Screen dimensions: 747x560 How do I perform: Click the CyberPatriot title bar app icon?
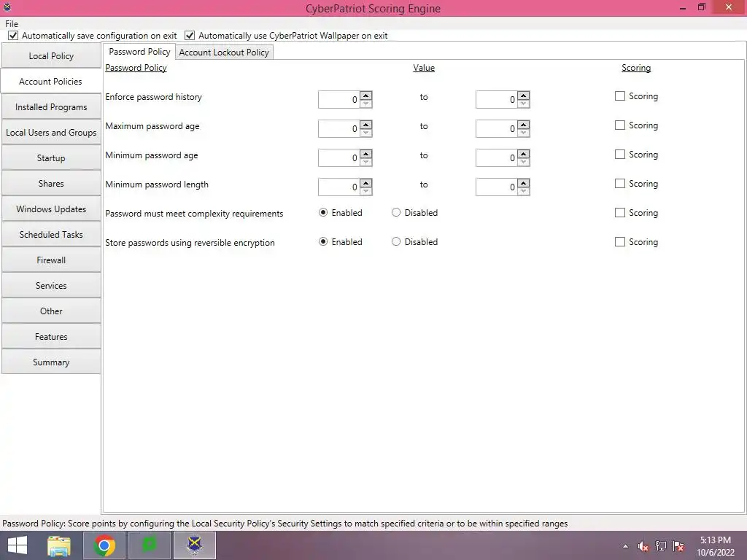tap(7, 7)
